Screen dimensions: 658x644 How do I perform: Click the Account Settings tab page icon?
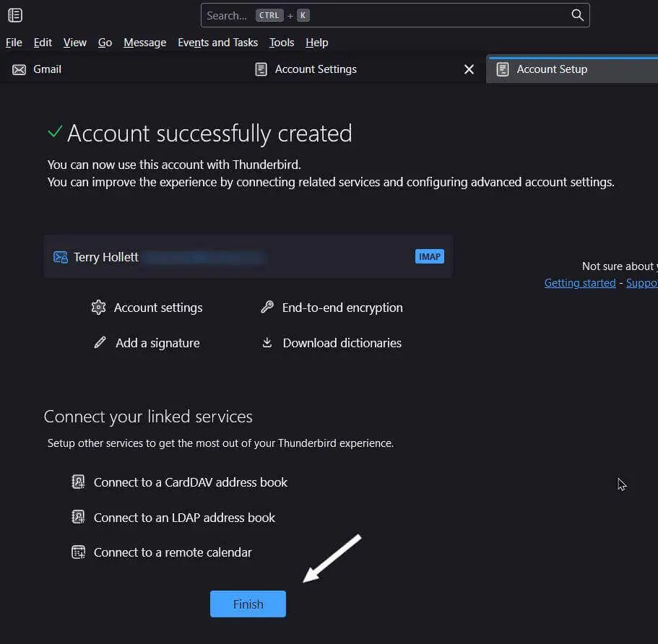261,69
